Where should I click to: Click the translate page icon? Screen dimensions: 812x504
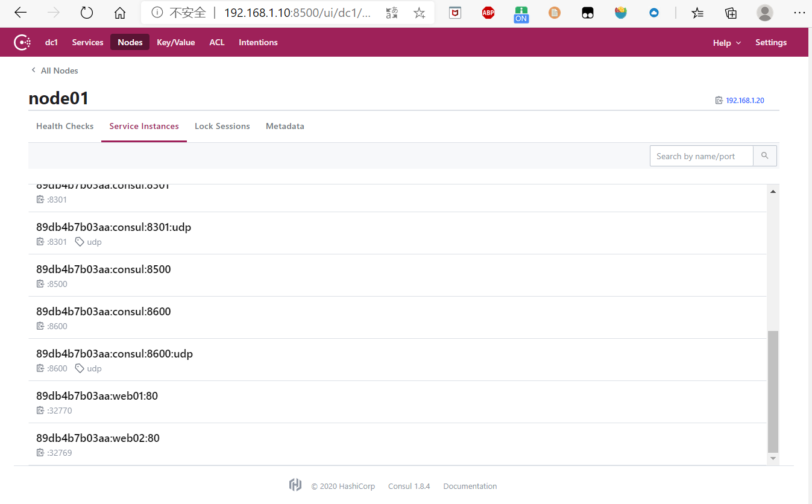click(x=392, y=13)
